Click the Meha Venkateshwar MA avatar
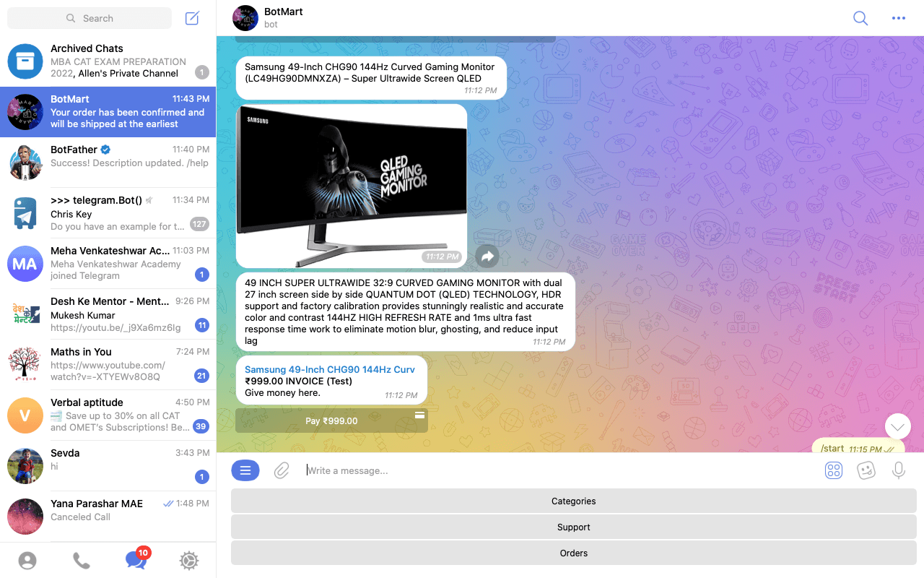 click(x=25, y=264)
